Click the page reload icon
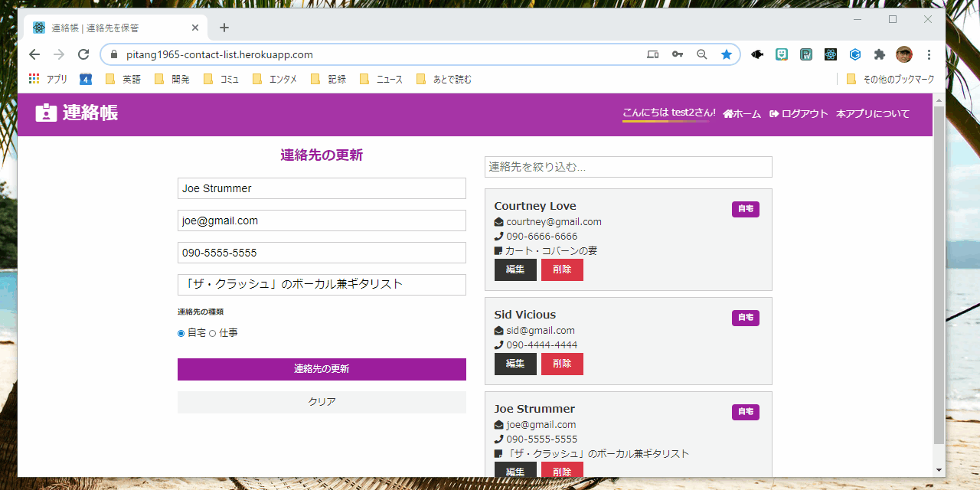 point(83,54)
